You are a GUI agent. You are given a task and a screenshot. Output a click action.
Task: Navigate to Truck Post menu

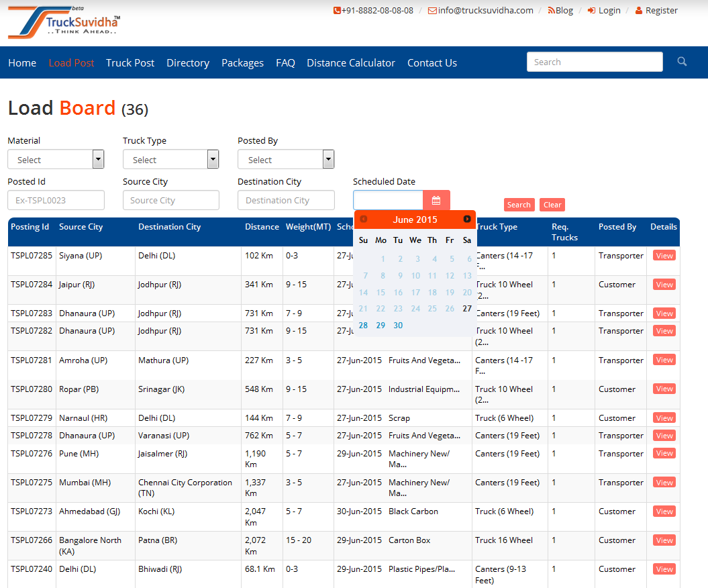130,62
